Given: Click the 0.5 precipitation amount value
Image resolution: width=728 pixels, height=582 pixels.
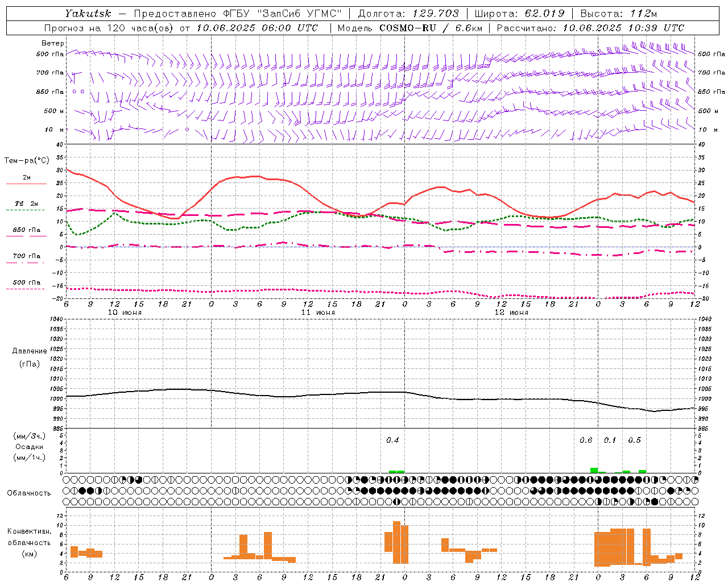Looking at the screenshot, I should [x=634, y=440].
